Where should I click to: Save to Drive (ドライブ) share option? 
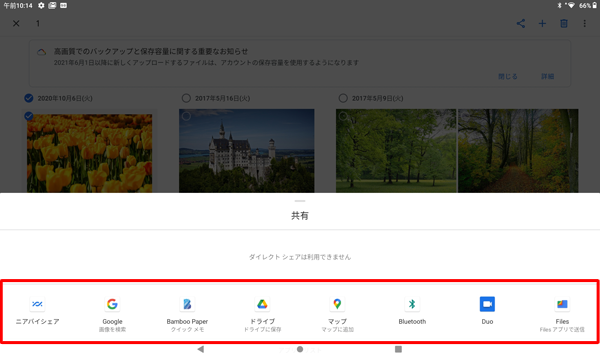coord(262,304)
